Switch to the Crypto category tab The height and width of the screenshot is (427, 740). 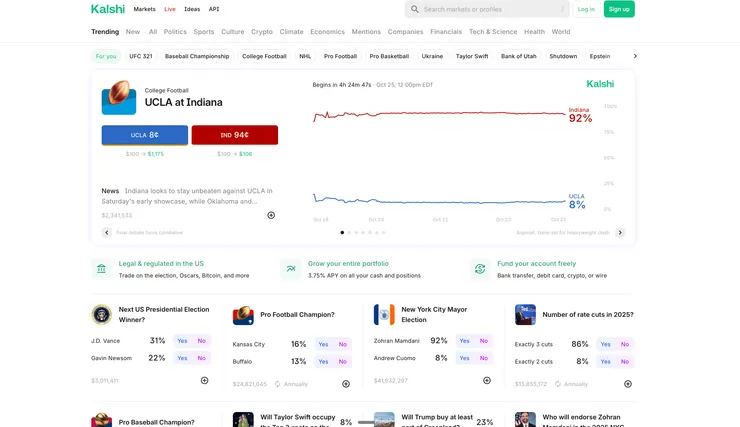click(262, 32)
